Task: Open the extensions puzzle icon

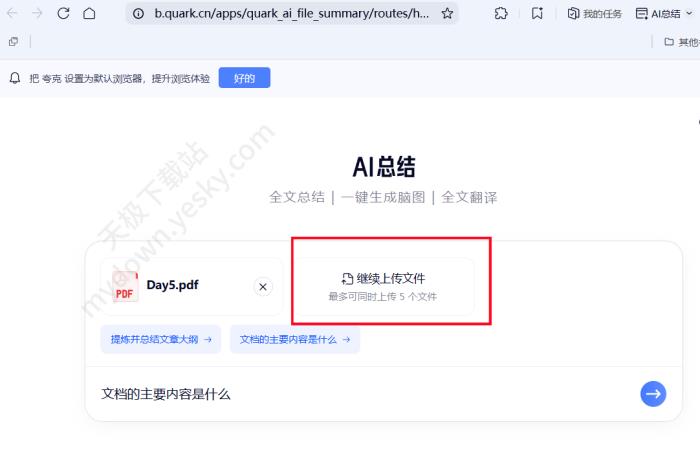Action: pos(501,14)
